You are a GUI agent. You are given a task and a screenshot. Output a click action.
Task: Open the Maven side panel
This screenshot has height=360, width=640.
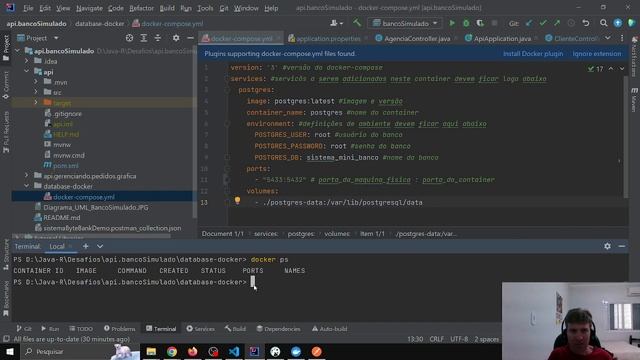[x=634, y=99]
